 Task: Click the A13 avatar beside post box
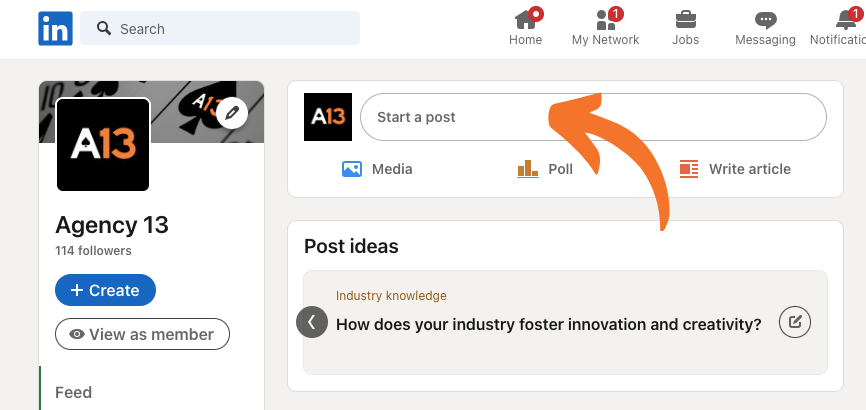[x=328, y=117]
